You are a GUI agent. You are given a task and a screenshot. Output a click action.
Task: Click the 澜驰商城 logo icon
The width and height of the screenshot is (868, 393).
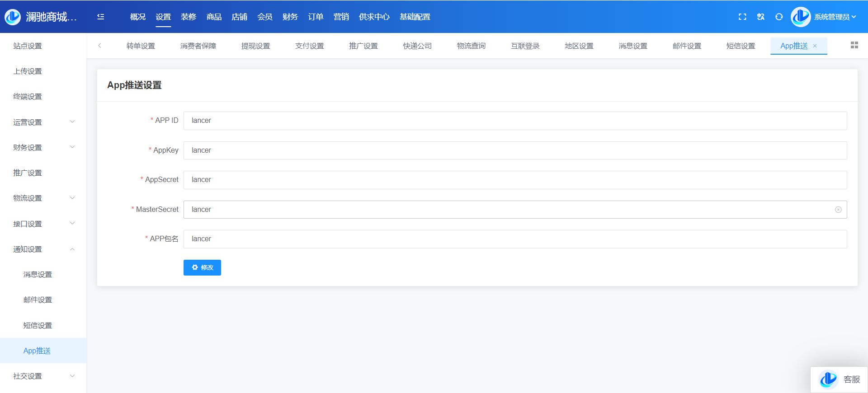coord(13,17)
